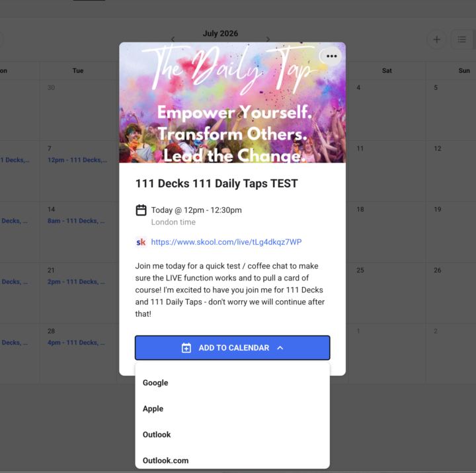Go to previous month arrow
Image resolution: width=476 pixels, height=473 pixels.
(x=173, y=39)
